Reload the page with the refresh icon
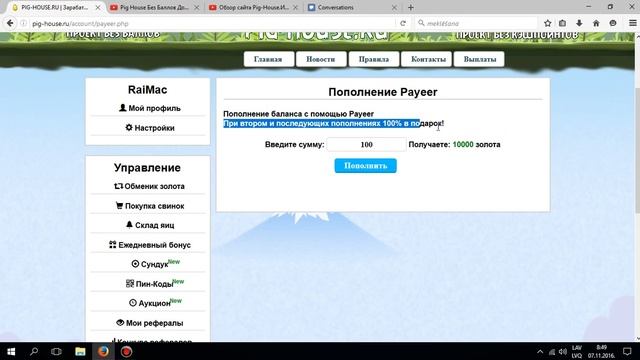The width and height of the screenshot is (640, 360). (x=403, y=23)
